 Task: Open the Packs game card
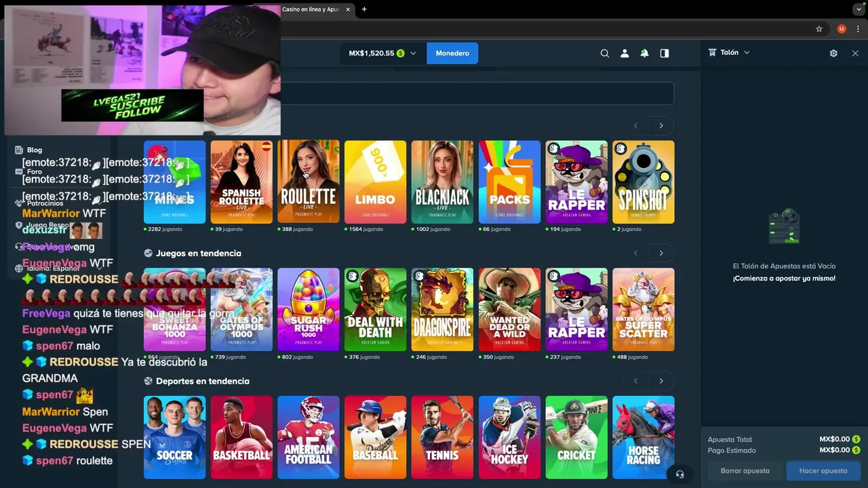tap(509, 182)
